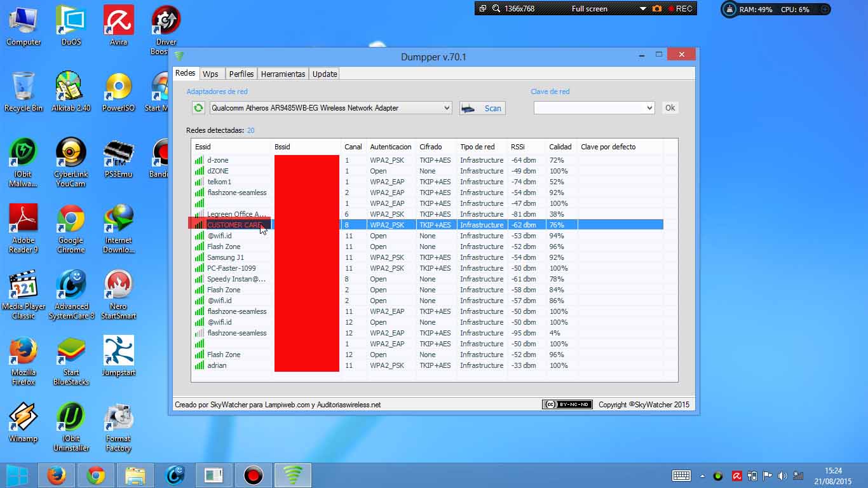The width and height of the screenshot is (868, 488).
Task: Open the Herramientas tab
Action: click(x=283, y=74)
